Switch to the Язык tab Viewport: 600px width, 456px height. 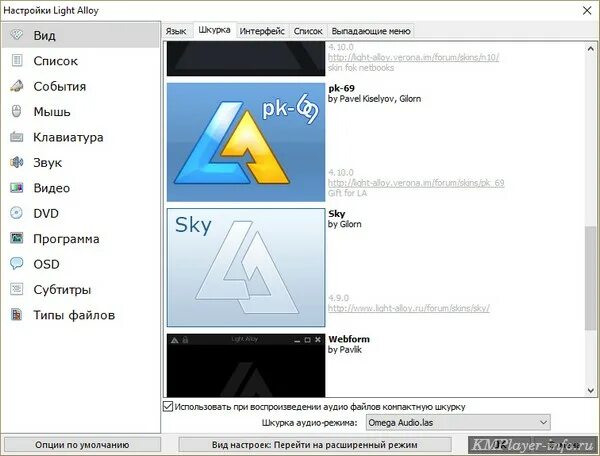tap(176, 31)
